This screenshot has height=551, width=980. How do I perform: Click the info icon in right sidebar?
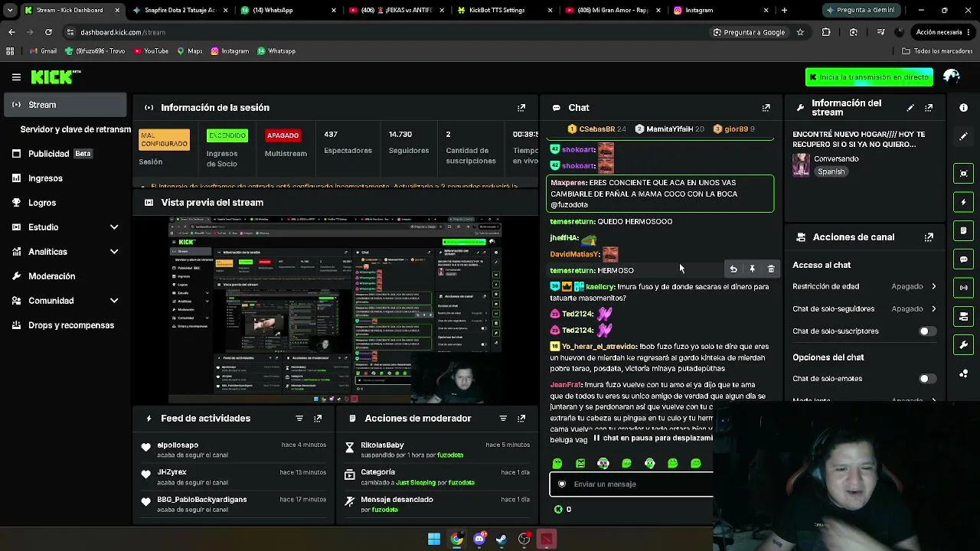tap(964, 108)
